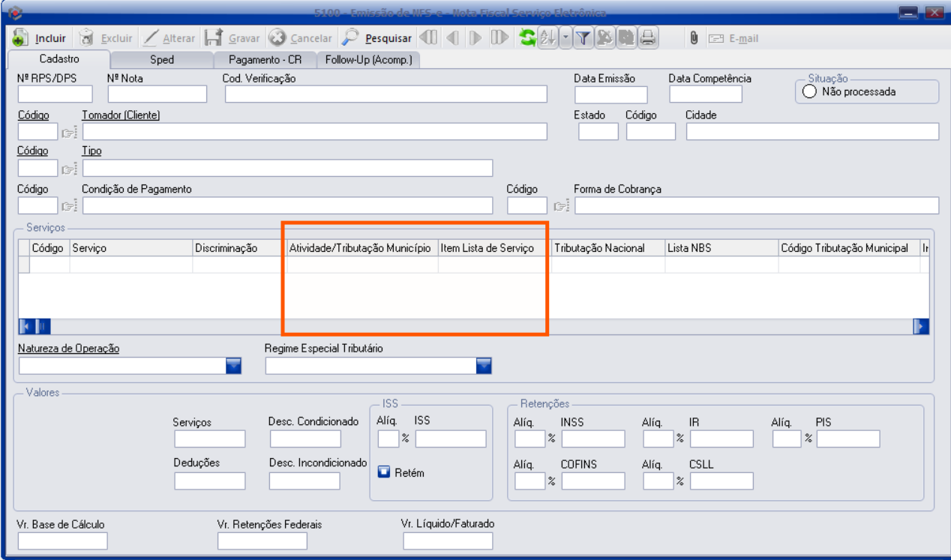
Task: Click the printer icon in toolbar
Action: pyautogui.click(x=647, y=37)
